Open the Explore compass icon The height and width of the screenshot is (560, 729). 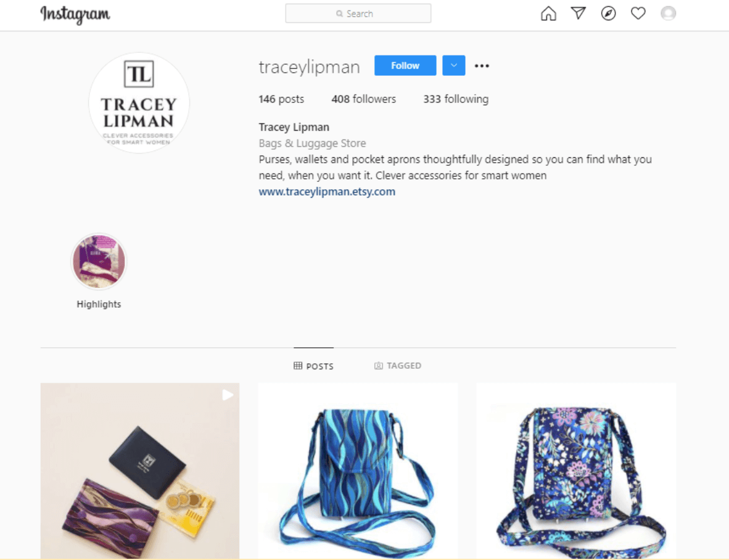(x=608, y=14)
